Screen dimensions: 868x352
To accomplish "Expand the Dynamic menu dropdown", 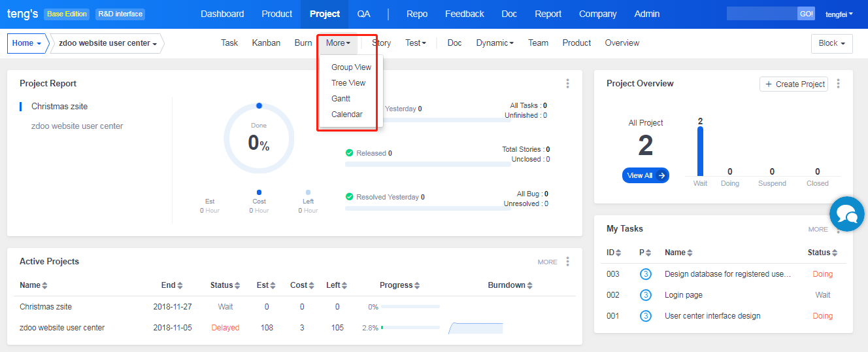I will coord(494,43).
